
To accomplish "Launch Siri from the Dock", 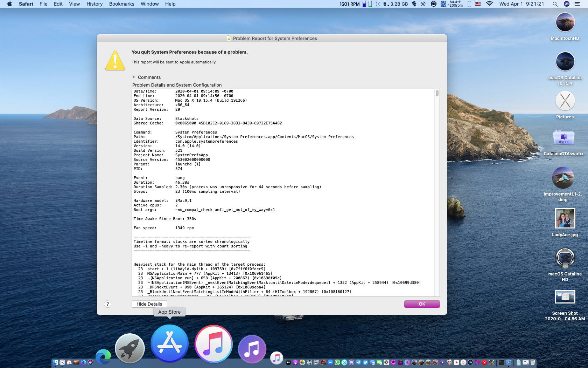I will click(x=90, y=362).
